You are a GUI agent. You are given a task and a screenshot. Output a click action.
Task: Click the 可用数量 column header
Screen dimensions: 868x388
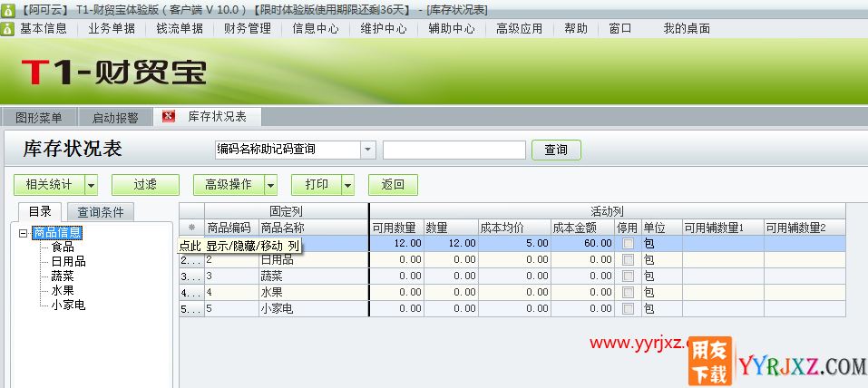coord(396,228)
